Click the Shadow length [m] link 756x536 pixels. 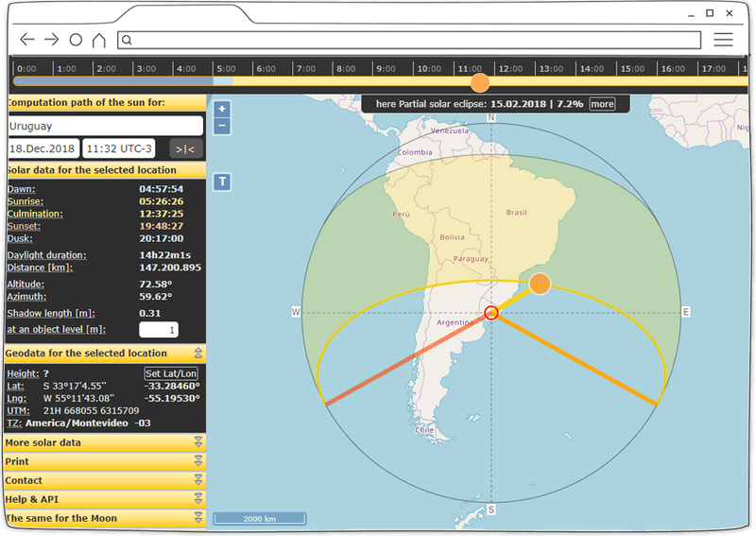51,313
